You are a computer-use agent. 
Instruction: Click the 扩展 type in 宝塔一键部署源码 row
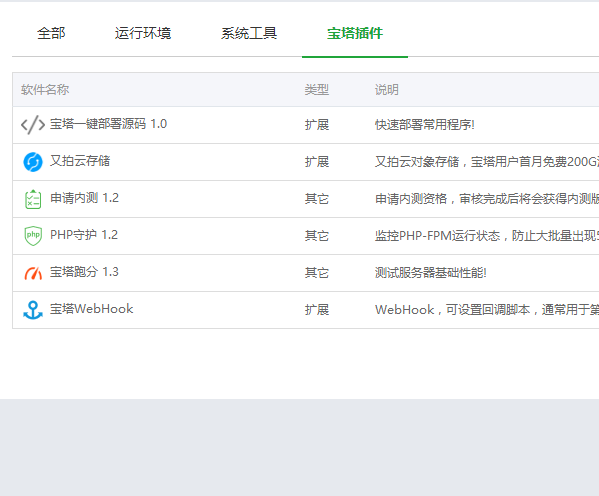point(317,125)
